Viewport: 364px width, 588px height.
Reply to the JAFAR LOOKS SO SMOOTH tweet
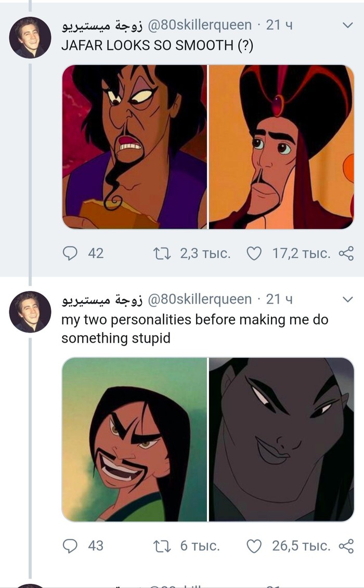tap(70, 253)
